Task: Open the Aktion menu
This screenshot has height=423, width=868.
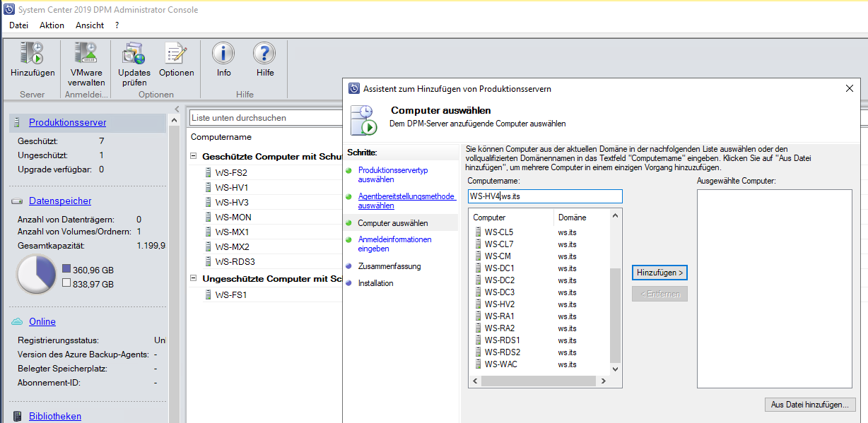Action: pyautogui.click(x=52, y=25)
